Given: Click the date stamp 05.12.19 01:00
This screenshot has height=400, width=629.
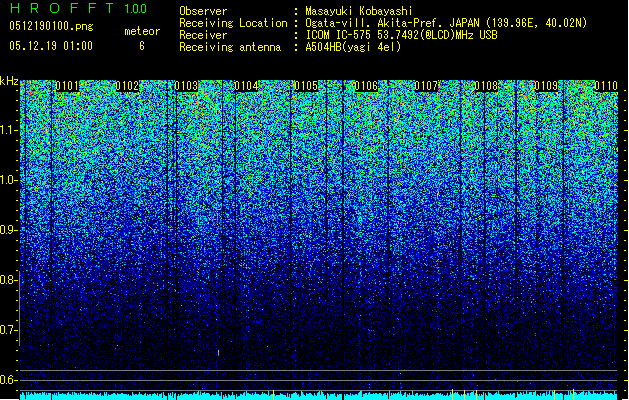Looking at the screenshot, I should (51, 46).
